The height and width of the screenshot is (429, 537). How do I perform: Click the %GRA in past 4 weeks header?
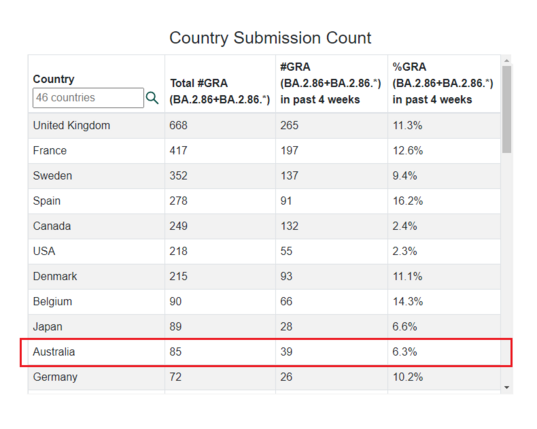(x=442, y=83)
